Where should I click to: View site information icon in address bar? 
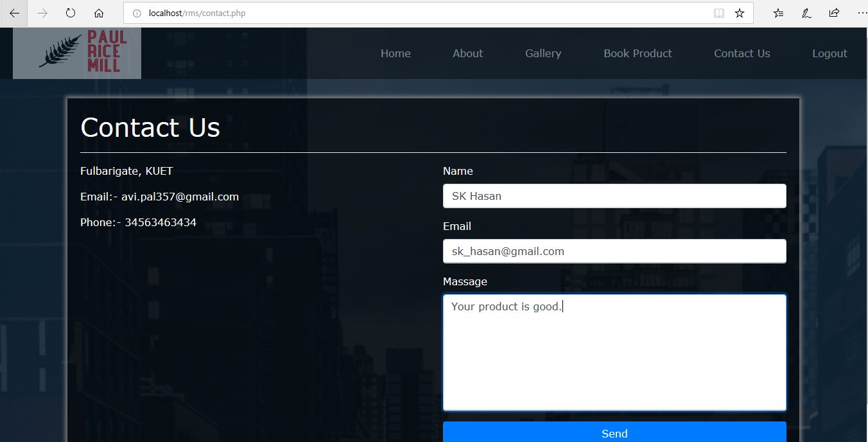136,13
